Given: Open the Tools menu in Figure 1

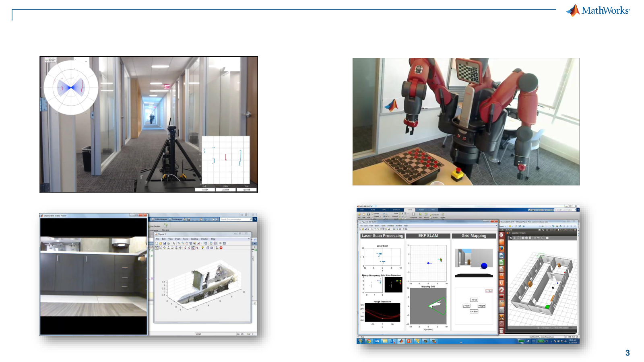Looking at the screenshot, I should click(186, 239).
